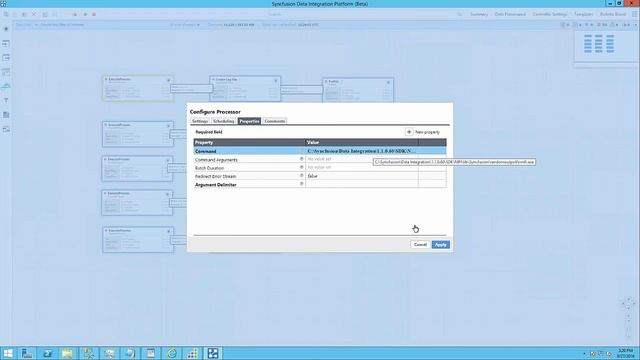Click the input port icon in the left sidebar
This screenshot has width=640, height=360.
point(6,43)
